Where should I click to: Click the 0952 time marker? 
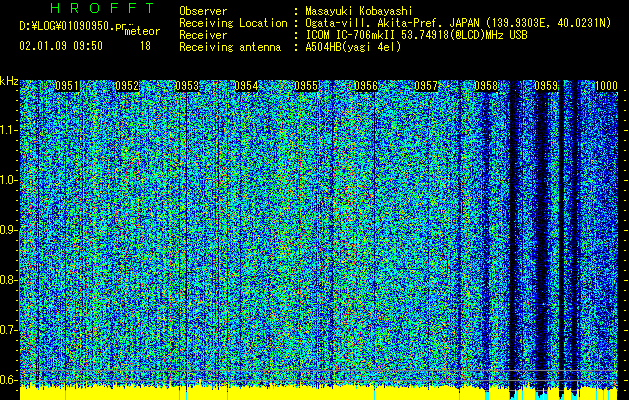coord(127,86)
